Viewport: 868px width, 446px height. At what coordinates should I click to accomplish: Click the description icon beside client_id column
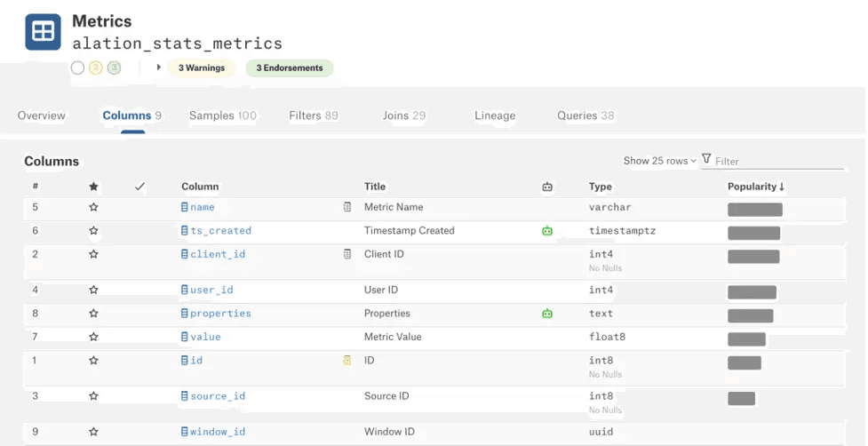[x=347, y=254]
